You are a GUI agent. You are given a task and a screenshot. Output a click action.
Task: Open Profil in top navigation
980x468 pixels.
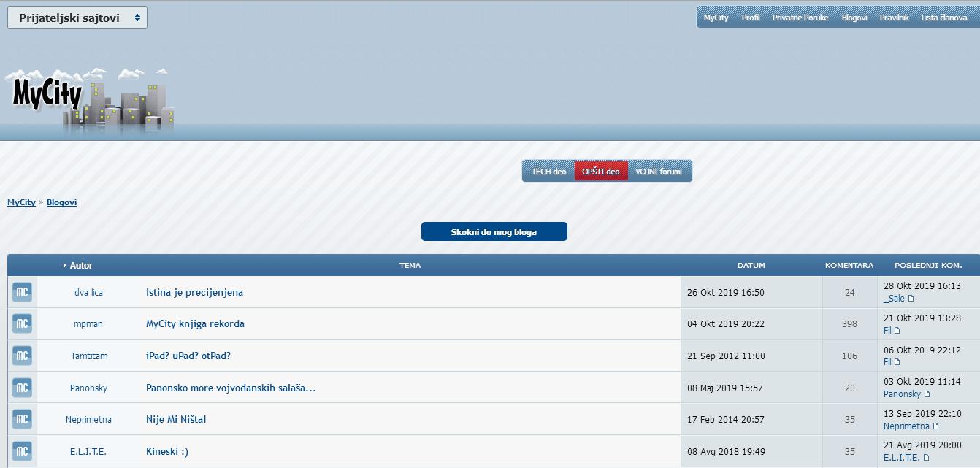[751, 18]
